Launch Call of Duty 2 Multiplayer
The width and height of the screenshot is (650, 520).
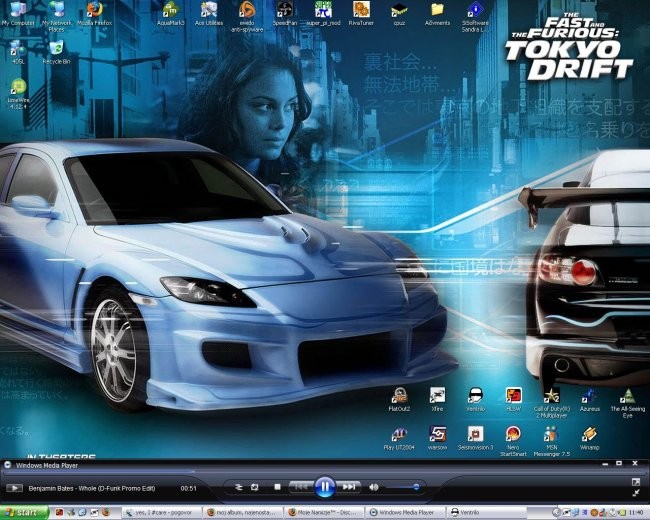pyautogui.click(x=552, y=403)
